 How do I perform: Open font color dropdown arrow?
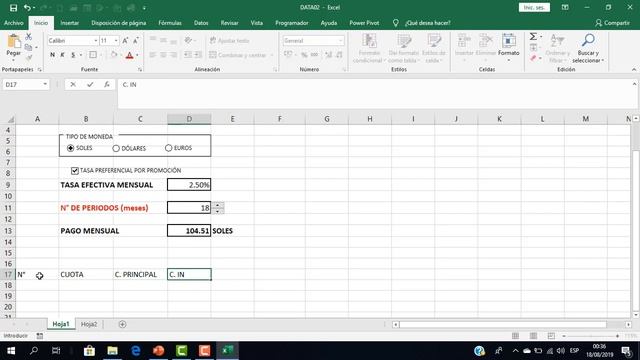137,55
